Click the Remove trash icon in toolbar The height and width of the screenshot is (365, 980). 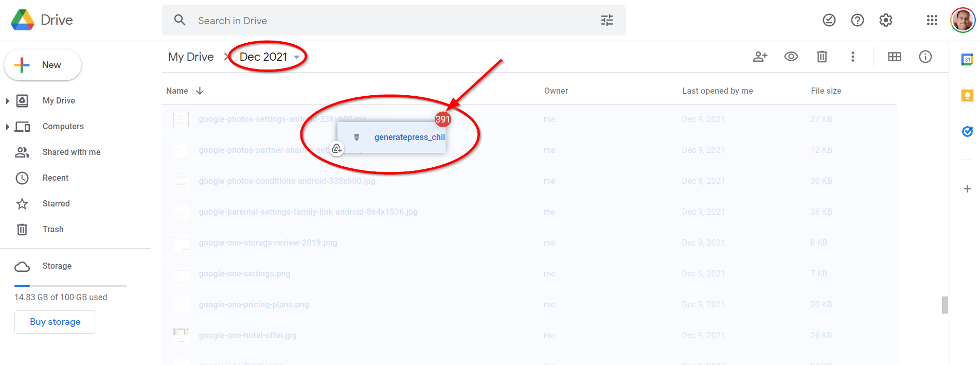[822, 57]
